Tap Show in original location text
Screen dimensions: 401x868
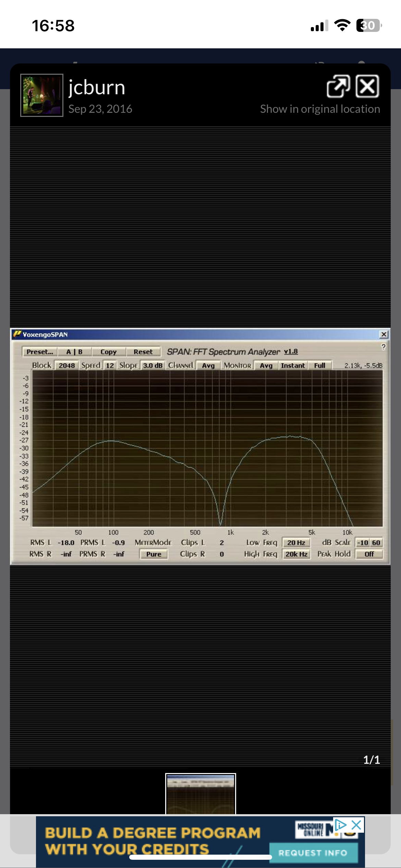(x=320, y=109)
